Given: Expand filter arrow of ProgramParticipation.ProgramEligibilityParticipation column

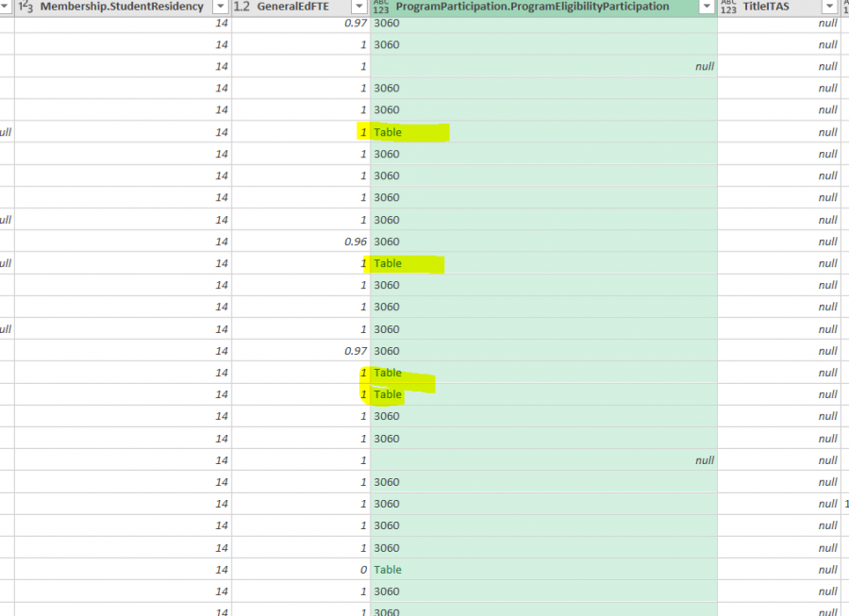Looking at the screenshot, I should (x=707, y=7).
